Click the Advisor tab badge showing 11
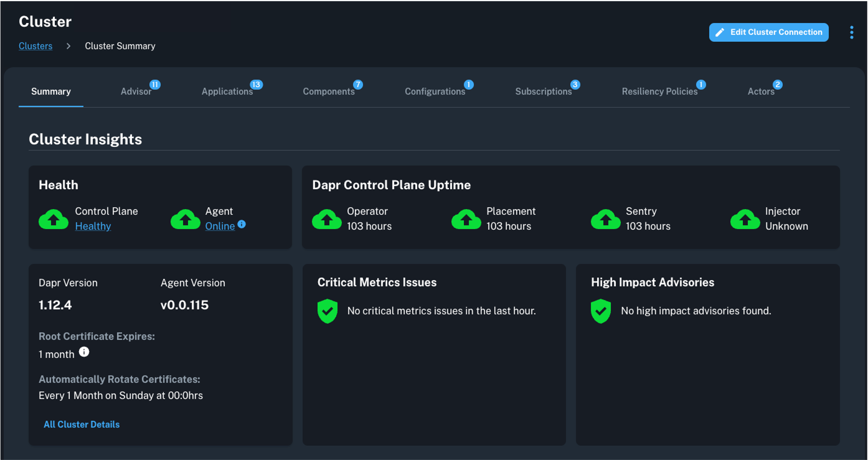 pyautogui.click(x=155, y=85)
